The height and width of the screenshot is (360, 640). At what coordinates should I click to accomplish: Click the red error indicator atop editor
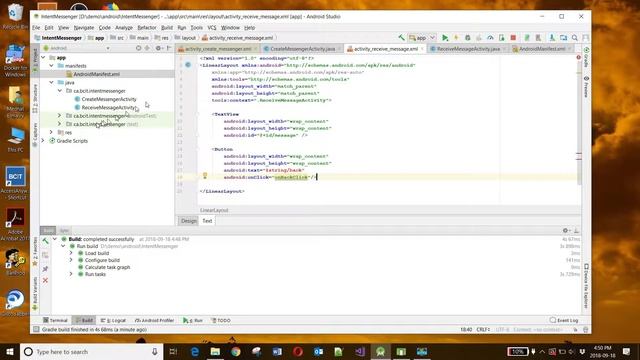tap(578, 58)
